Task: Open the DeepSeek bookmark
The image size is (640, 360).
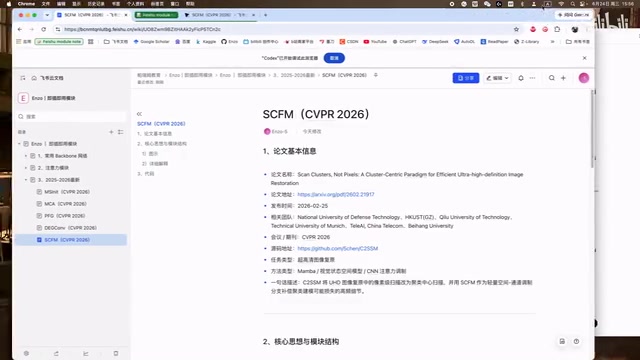Action: 435,42
